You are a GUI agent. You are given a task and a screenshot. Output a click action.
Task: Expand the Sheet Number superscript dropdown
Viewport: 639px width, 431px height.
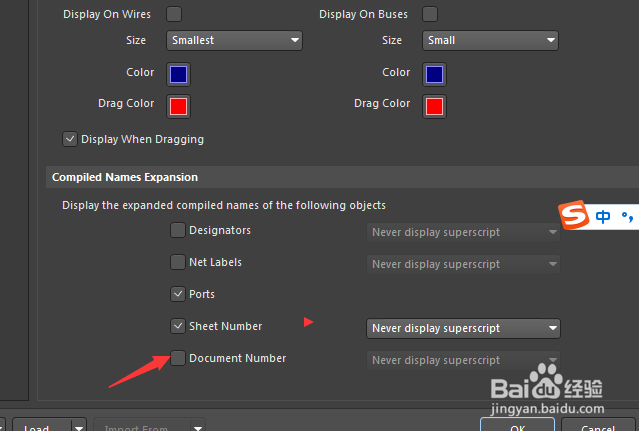[463, 328]
